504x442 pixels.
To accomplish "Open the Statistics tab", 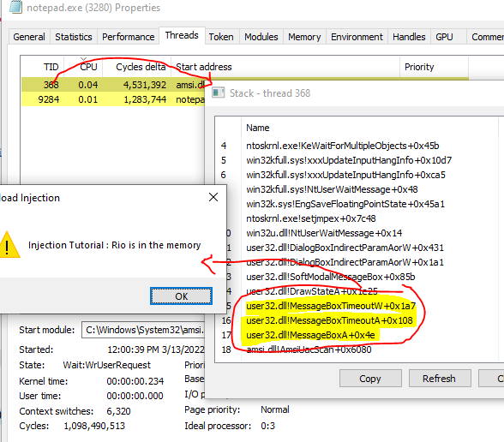I will (x=74, y=37).
